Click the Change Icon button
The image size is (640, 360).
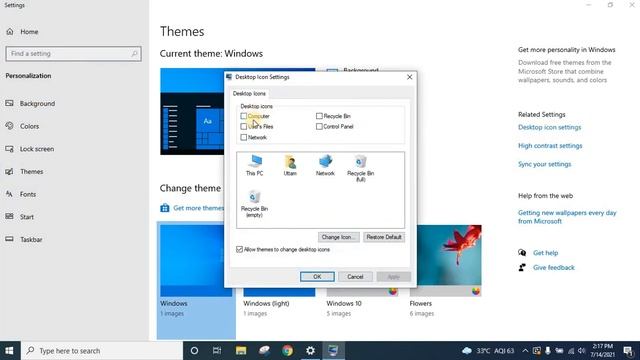click(x=338, y=237)
